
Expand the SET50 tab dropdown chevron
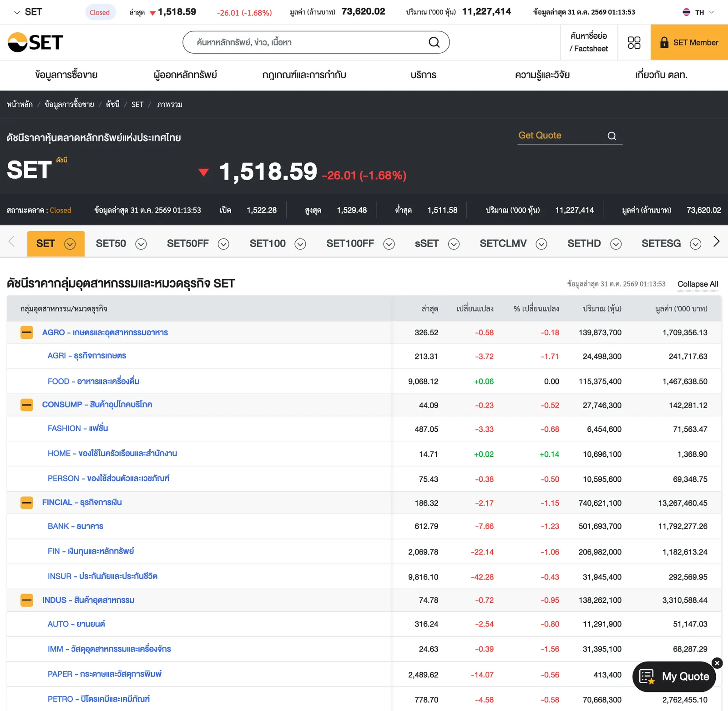pyautogui.click(x=141, y=244)
